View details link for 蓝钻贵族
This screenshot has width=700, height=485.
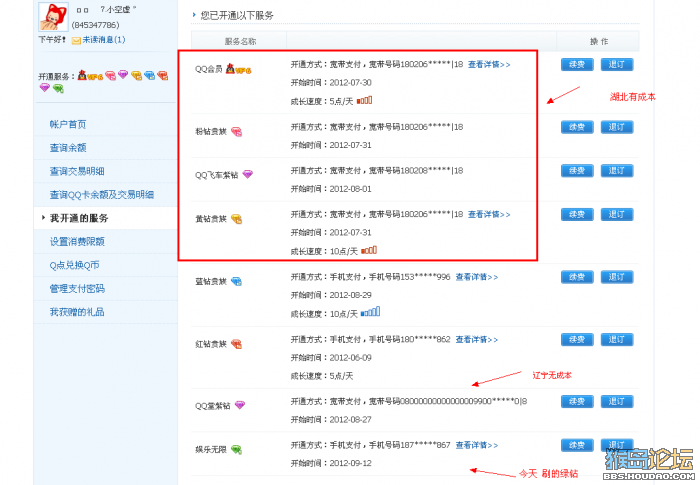tap(476, 277)
